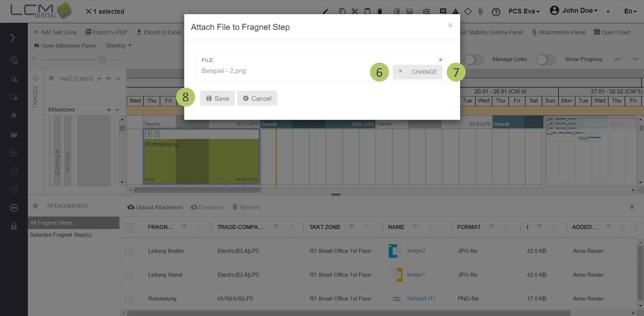Select All Fragnet Steps filter

coord(51,223)
